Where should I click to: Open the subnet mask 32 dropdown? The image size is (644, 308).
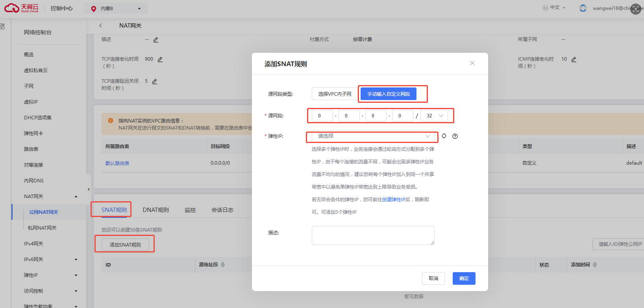(x=434, y=116)
